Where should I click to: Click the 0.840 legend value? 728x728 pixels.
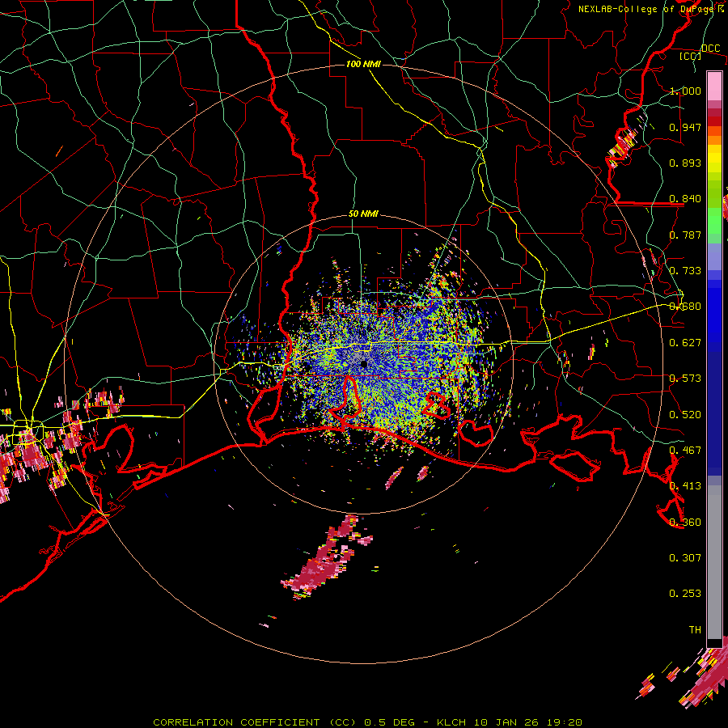685,199
